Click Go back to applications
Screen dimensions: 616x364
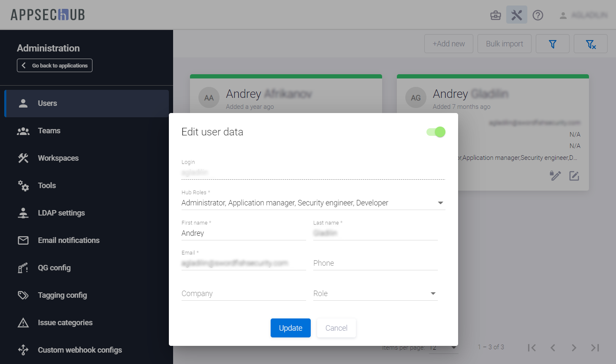[x=54, y=65]
